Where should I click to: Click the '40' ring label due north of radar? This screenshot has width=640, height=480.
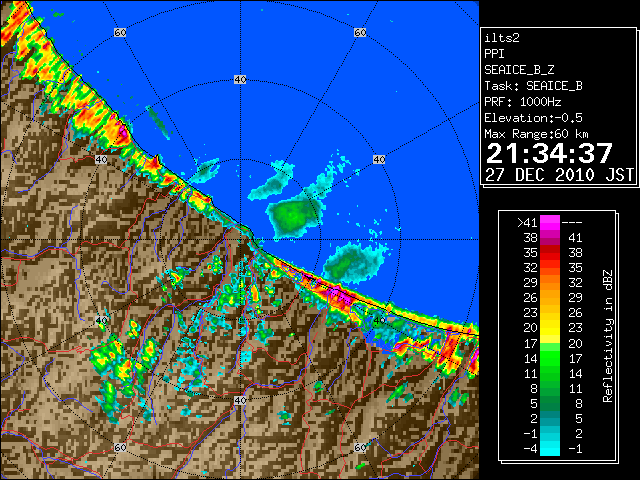tap(240, 80)
